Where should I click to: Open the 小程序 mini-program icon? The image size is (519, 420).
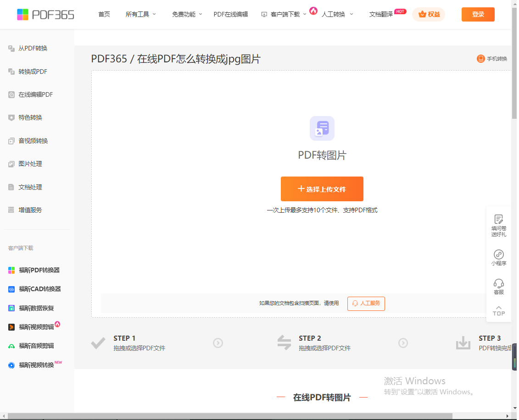[x=499, y=254]
